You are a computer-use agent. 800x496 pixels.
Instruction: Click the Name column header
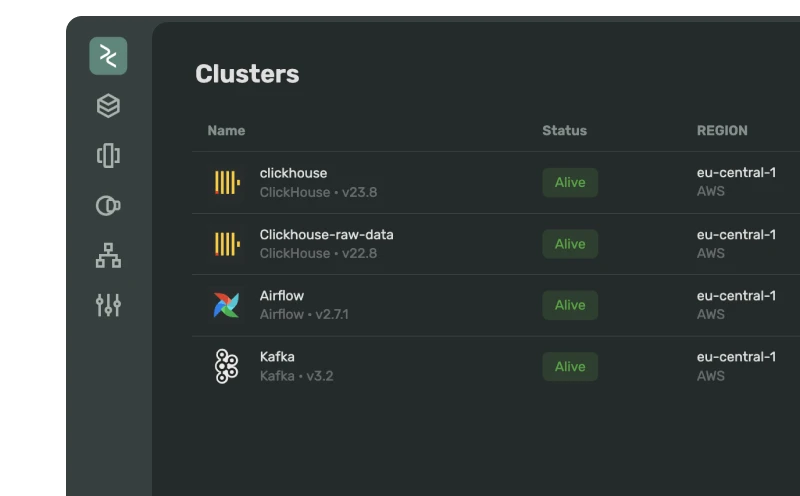(x=226, y=131)
